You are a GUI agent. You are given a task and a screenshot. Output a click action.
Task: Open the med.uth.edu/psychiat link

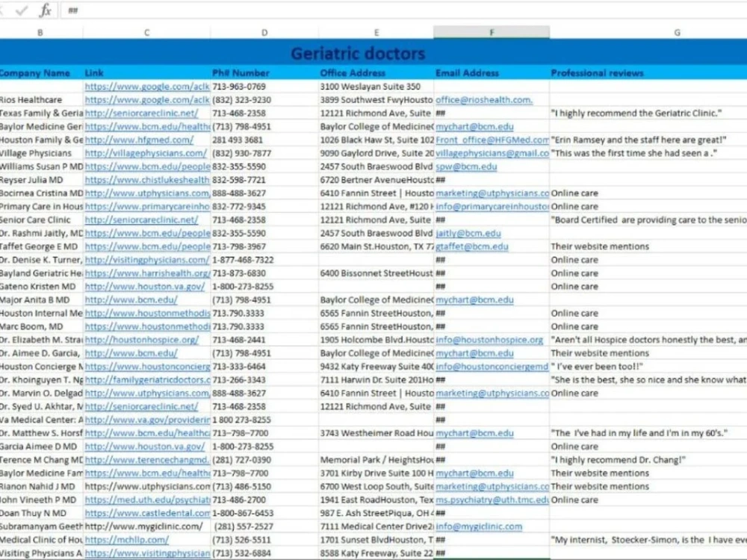point(147,500)
